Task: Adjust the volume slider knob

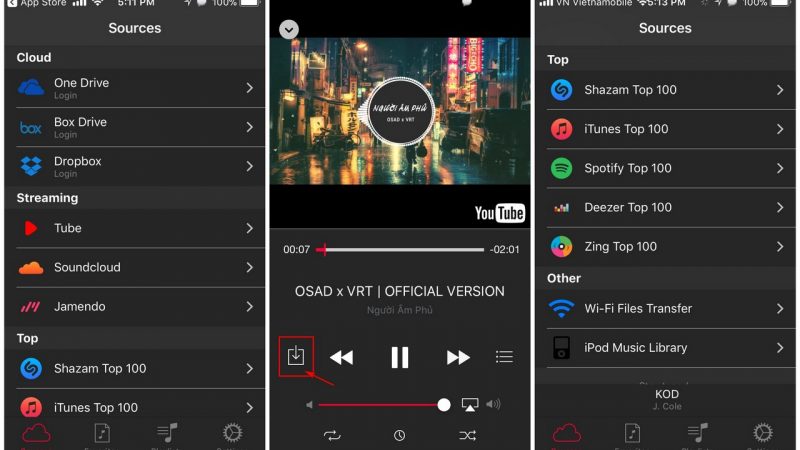Action: (444, 405)
